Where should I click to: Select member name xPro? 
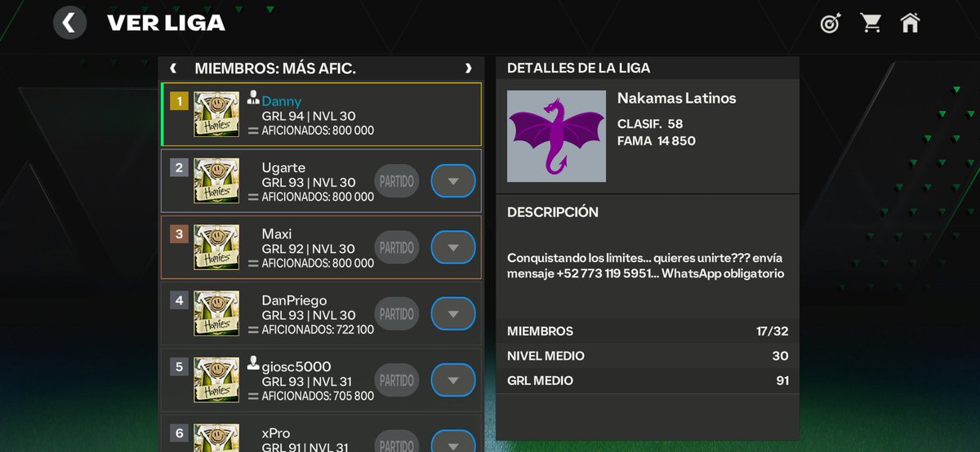[276, 432]
